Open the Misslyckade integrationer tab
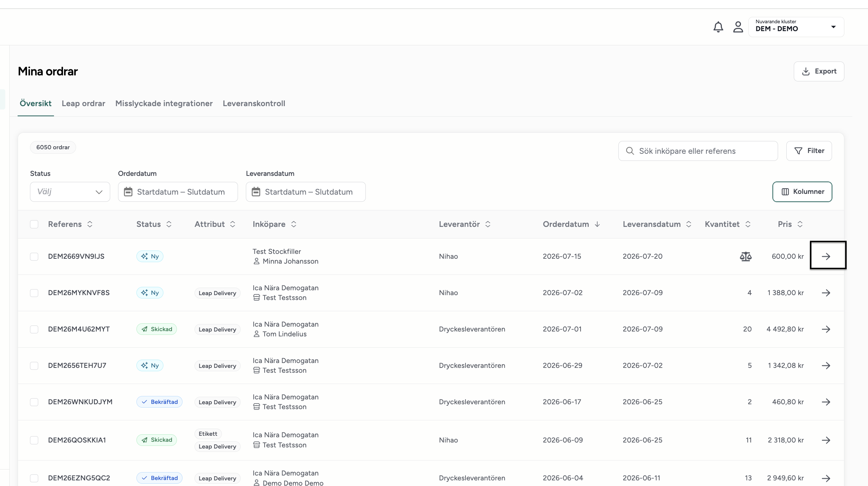The width and height of the screenshot is (868, 486). 164,103
